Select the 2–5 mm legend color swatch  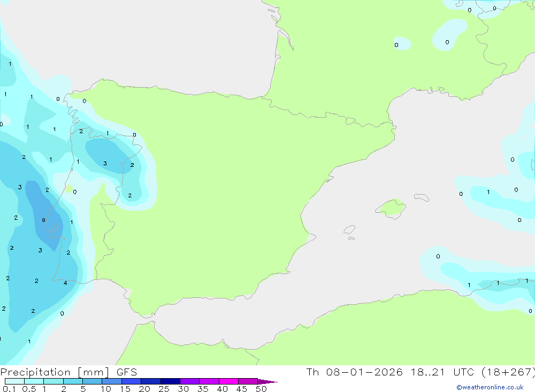(73, 381)
